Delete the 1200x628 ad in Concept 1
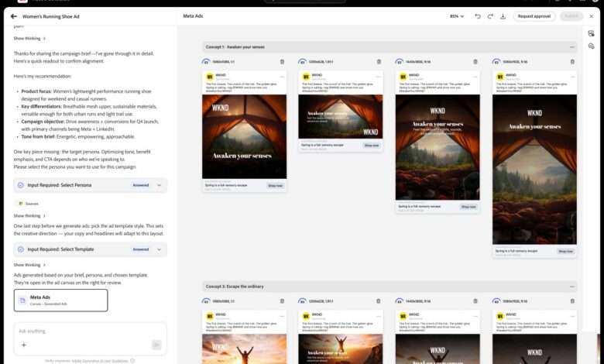 [x=379, y=62]
